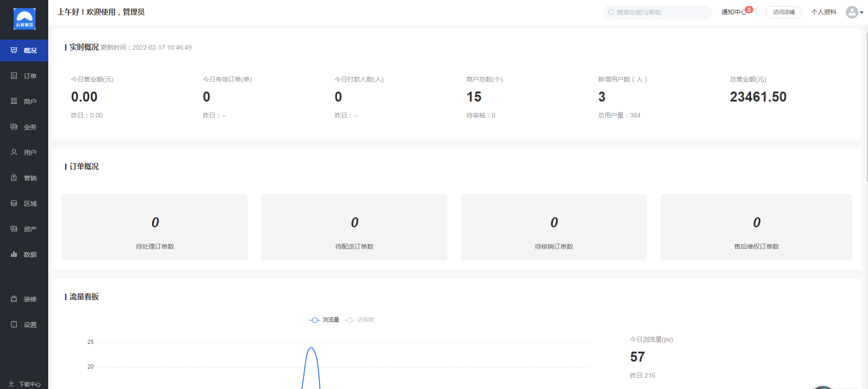
Task: Open the 下载中心 link at bottom
Action: coord(30,384)
